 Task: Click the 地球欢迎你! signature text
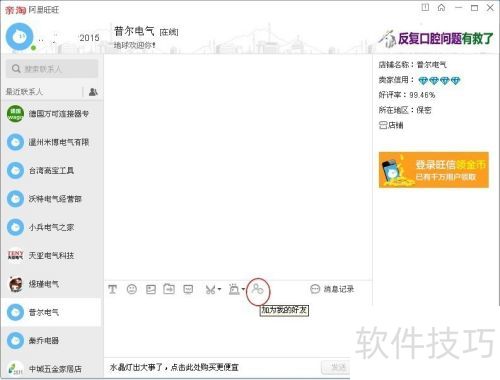pyautogui.click(x=134, y=45)
